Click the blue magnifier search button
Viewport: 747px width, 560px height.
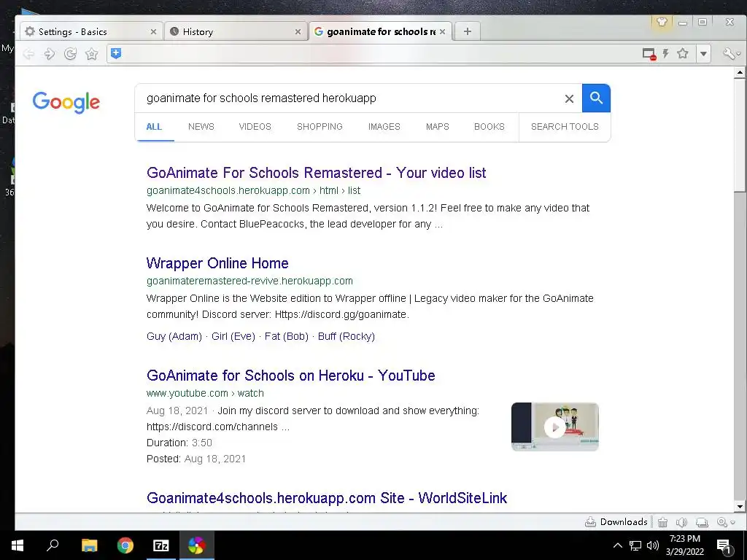[596, 98]
